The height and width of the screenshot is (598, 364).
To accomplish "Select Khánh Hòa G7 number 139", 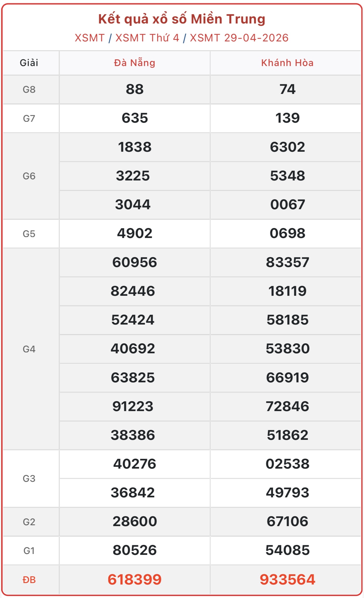I will click(x=287, y=118).
